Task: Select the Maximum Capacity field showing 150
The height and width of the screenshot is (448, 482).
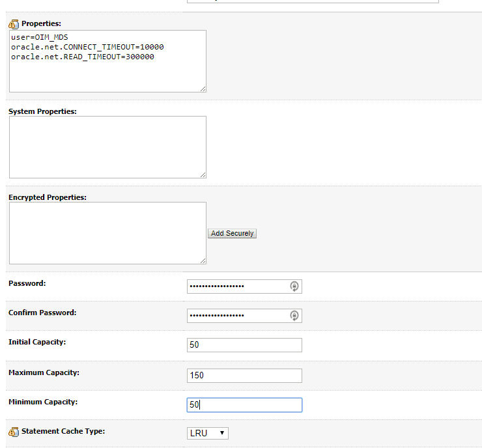Action: tap(244, 376)
